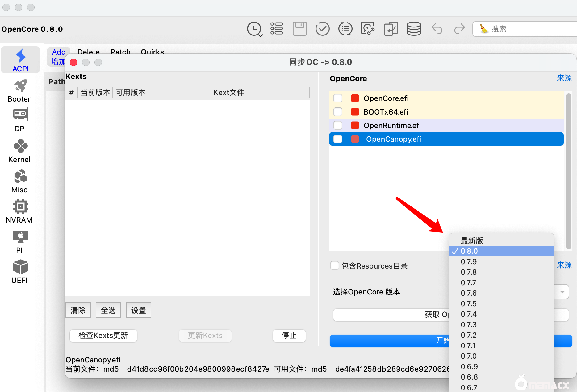Click the undo arrow icon
The height and width of the screenshot is (392, 577).
click(x=437, y=29)
